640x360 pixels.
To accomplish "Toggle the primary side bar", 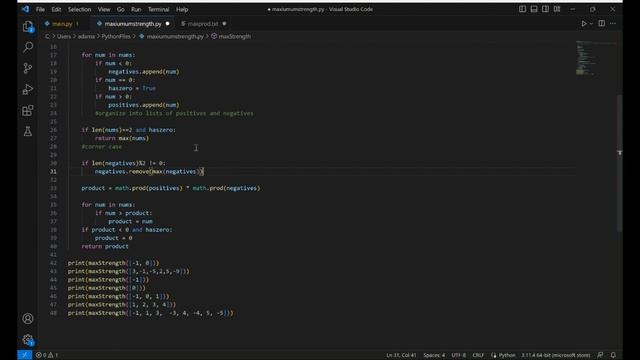I will tap(522, 9).
